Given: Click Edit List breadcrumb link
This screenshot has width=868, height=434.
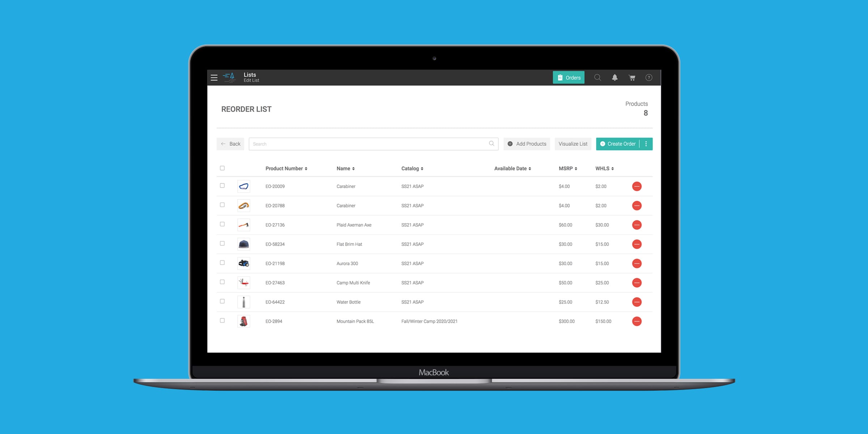Looking at the screenshot, I should coord(251,80).
